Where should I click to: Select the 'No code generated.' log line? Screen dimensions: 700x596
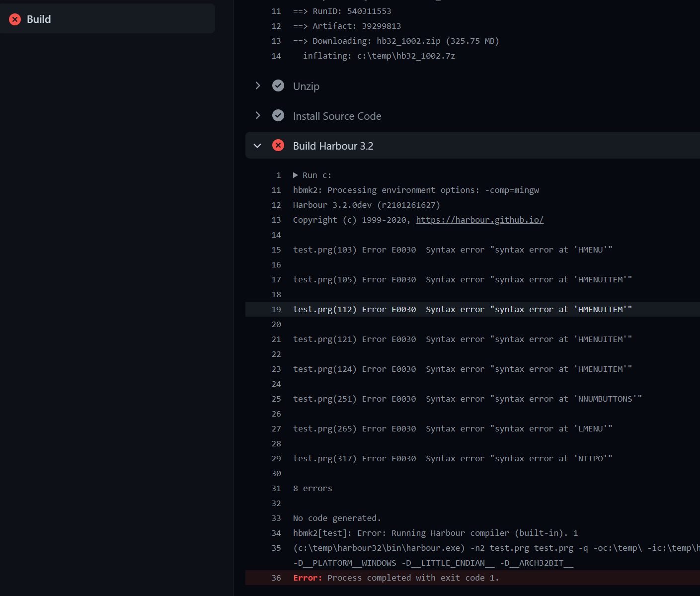(x=337, y=518)
